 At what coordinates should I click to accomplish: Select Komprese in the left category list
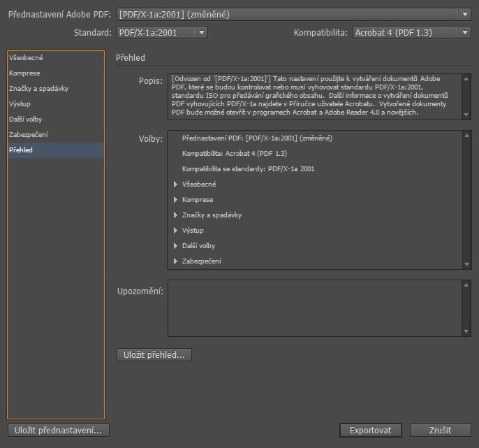(56, 73)
